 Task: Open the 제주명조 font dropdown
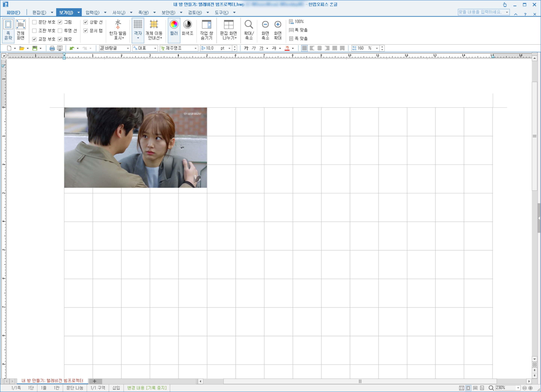click(x=196, y=48)
